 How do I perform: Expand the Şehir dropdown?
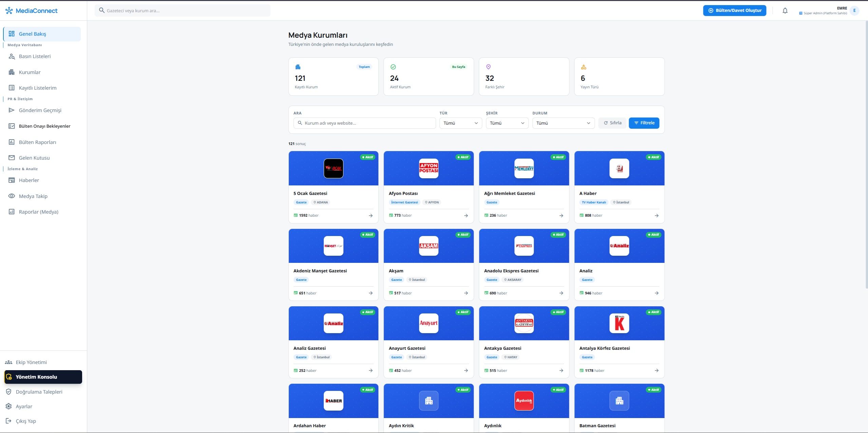point(507,123)
